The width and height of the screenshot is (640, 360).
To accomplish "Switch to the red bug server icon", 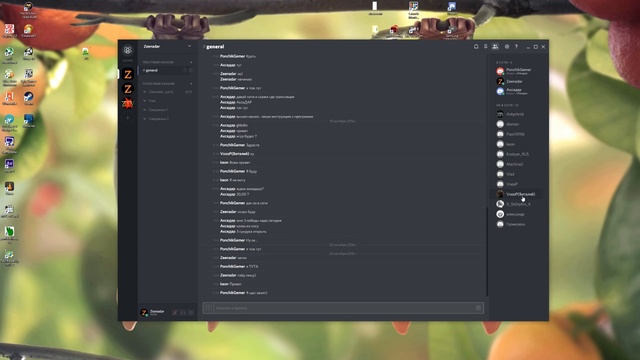I will tap(128, 103).
